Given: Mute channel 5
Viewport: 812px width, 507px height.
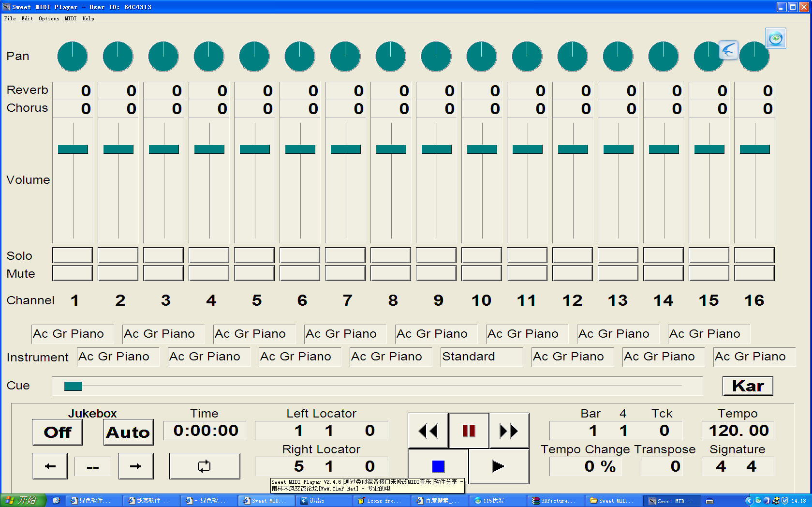Looking at the screenshot, I should pos(254,273).
